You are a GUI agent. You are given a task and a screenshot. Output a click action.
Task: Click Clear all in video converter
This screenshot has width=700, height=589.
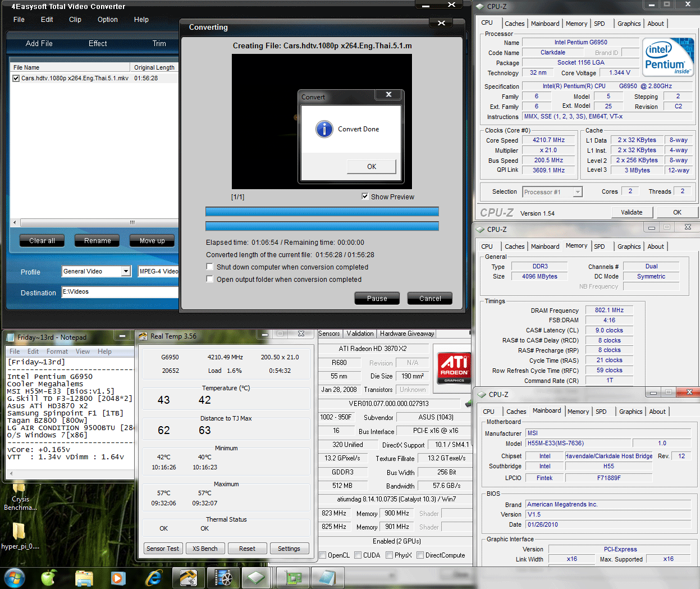click(42, 241)
